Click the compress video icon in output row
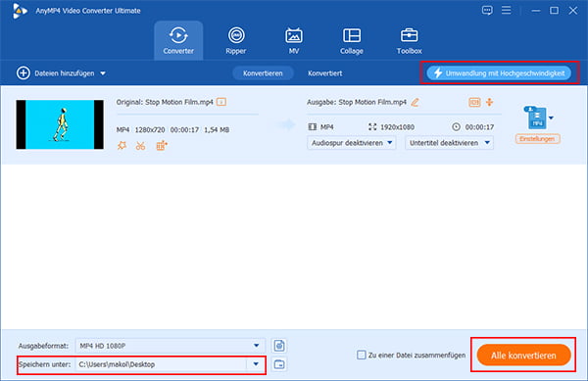The width and height of the screenshot is (588, 381). click(x=474, y=102)
